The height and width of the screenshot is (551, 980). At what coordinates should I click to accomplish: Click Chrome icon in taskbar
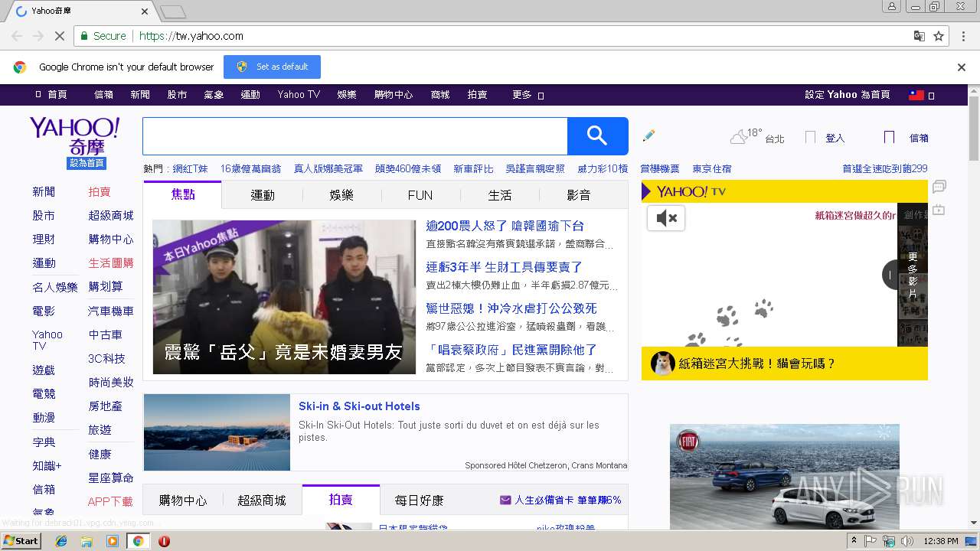138,541
